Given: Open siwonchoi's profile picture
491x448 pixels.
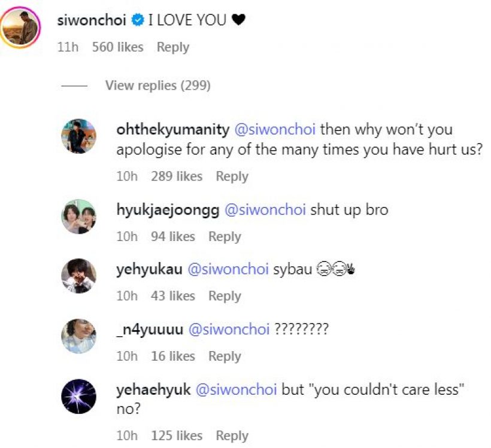Looking at the screenshot, I should [x=20, y=28].
